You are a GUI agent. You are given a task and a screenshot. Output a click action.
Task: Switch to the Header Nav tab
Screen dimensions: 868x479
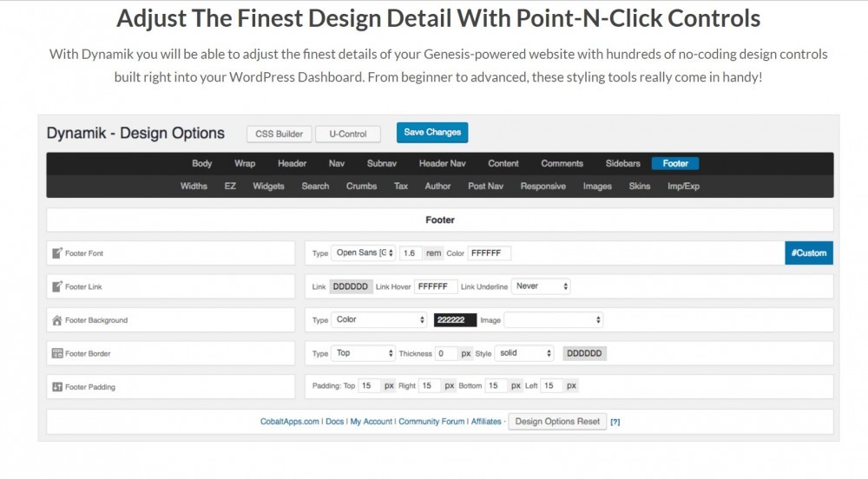pos(443,164)
